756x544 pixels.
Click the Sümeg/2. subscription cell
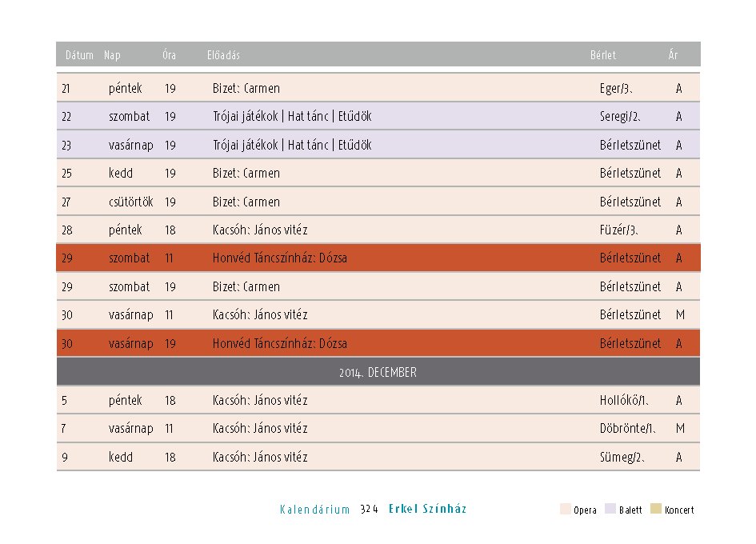coord(622,457)
